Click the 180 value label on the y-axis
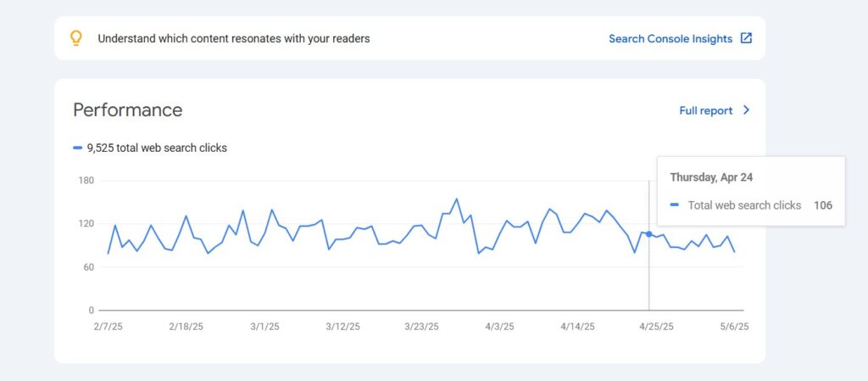Viewport: 868px width, 381px height. point(86,181)
